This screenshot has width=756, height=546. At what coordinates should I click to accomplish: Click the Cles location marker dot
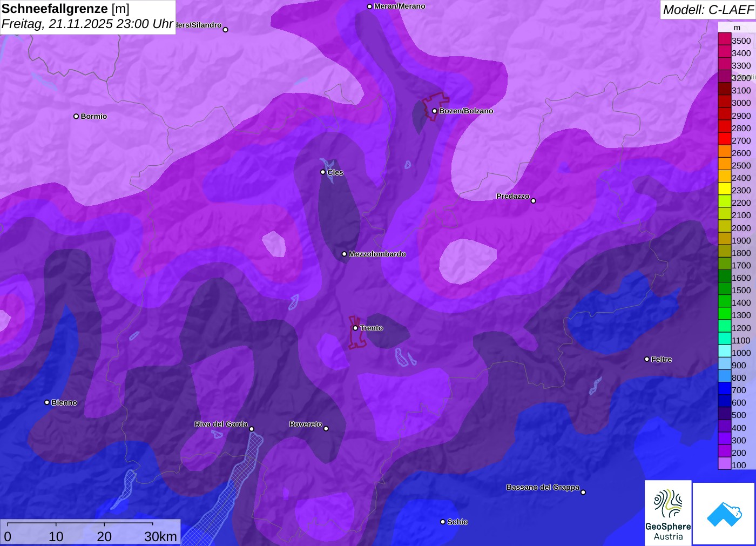(x=323, y=172)
